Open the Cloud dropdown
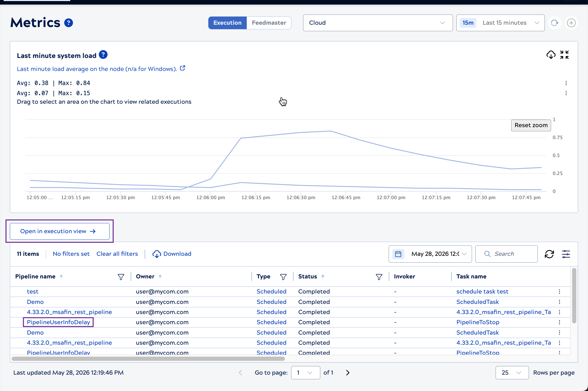588x391 pixels. pos(378,23)
